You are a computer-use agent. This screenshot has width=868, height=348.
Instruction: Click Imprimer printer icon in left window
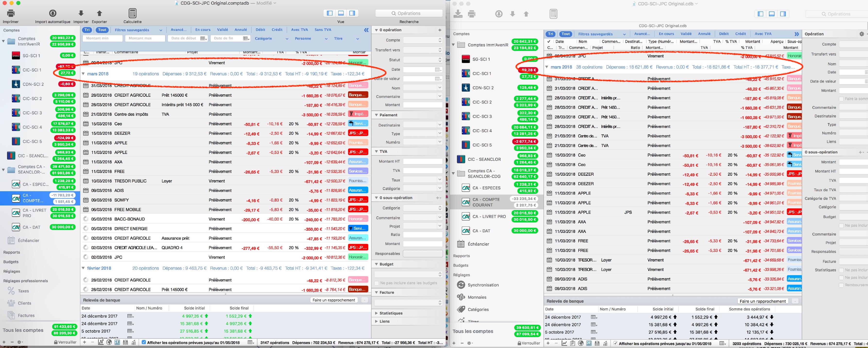click(11, 14)
